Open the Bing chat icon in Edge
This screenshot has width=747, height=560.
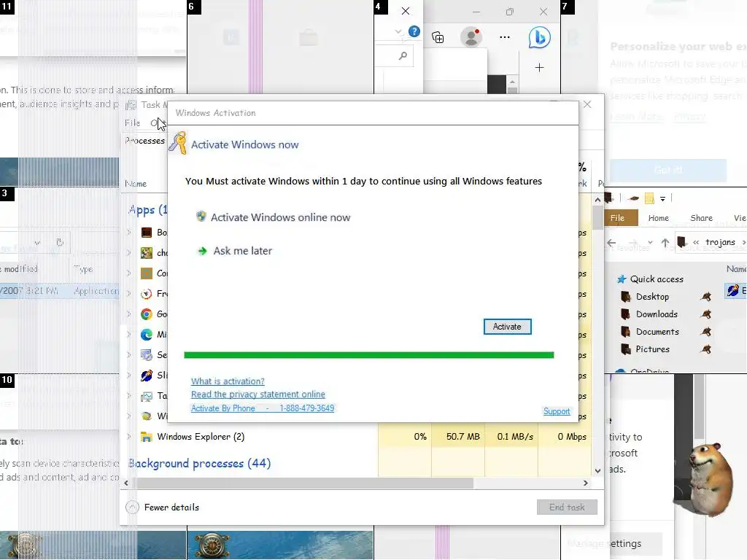pos(539,37)
